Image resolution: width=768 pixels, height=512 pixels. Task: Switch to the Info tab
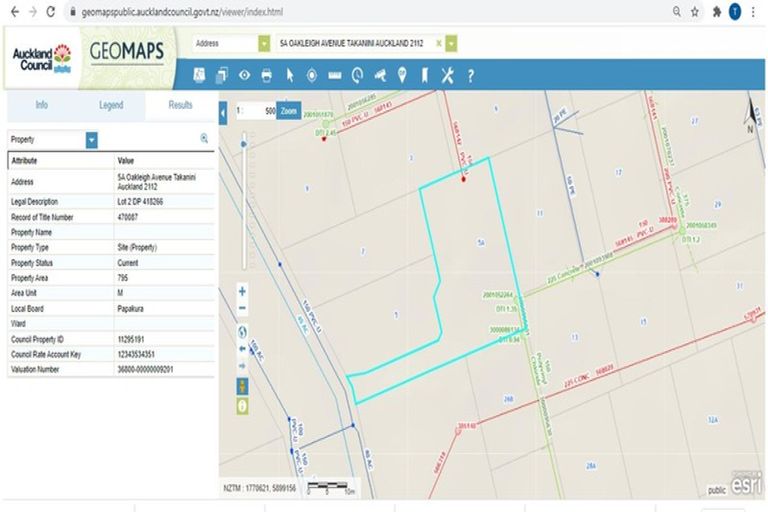(x=41, y=104)
